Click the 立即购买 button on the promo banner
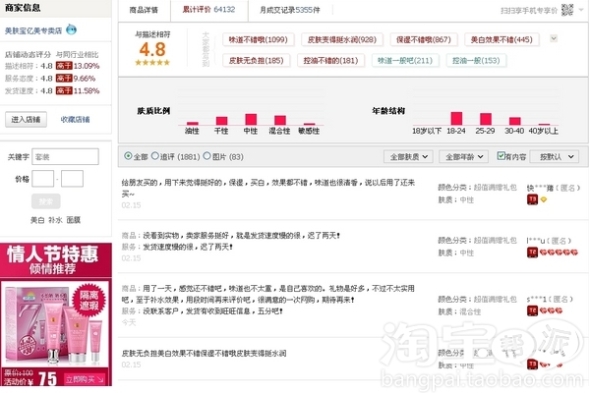Viewport: 590px width, 393px height. point(85,379)
